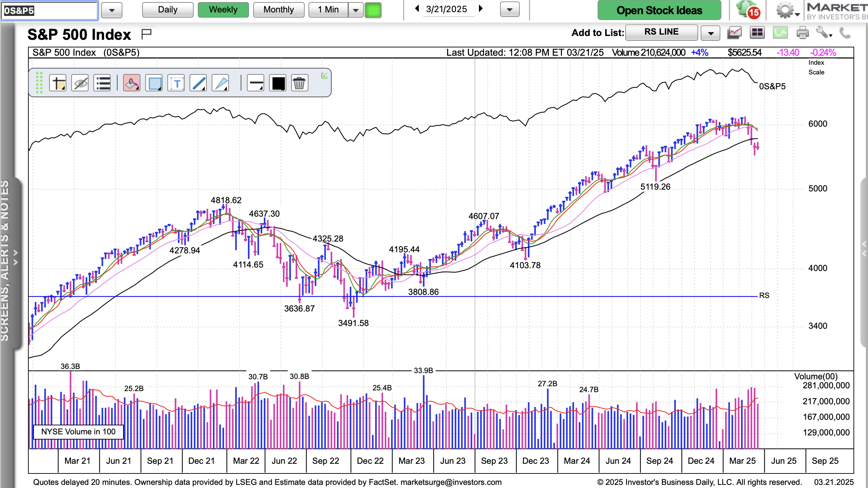Open alerts bell with 15 notifications

pos(747,10)
